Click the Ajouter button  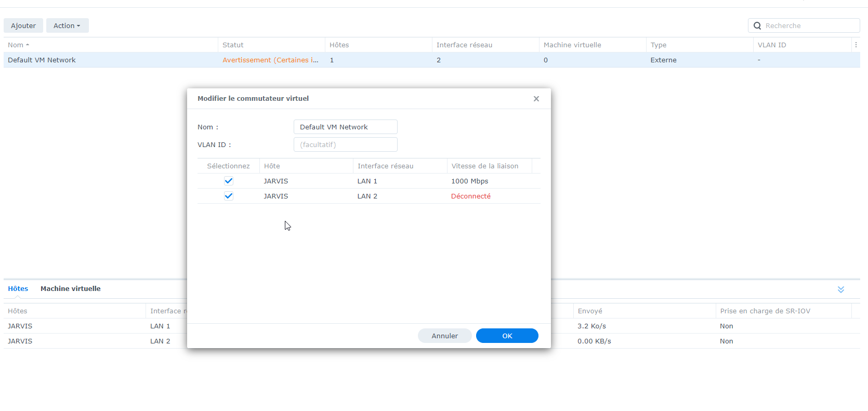[x=23, y=25]
